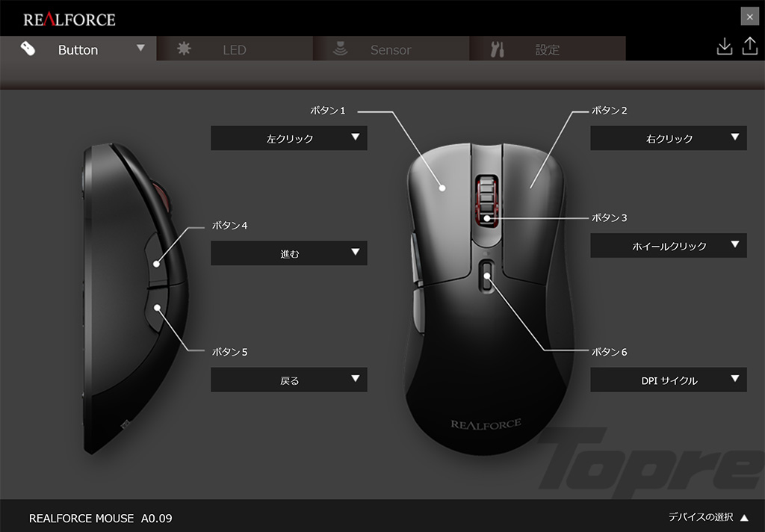Screen dimensions: 765x532
Task: Select the mouse tag icon beside Button
Action: click(x=28, y=49)
